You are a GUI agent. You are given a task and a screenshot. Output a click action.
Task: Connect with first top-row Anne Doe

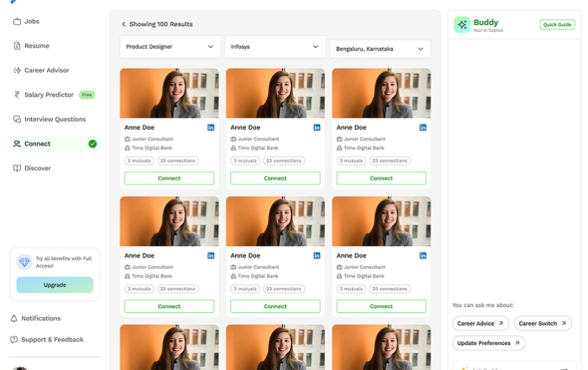[x=169, y=178]
